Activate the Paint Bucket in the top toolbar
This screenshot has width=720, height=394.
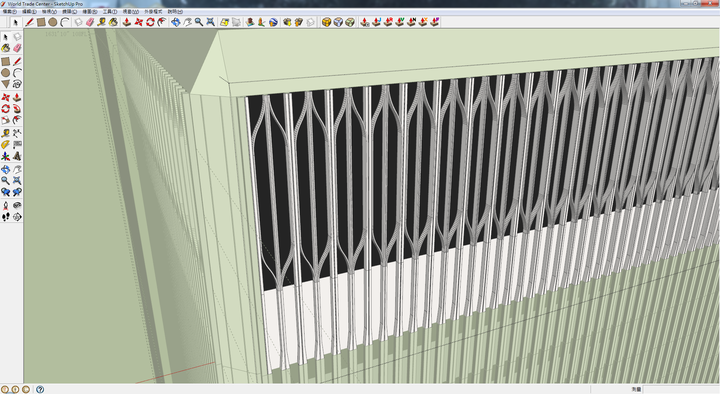point(113,22)
